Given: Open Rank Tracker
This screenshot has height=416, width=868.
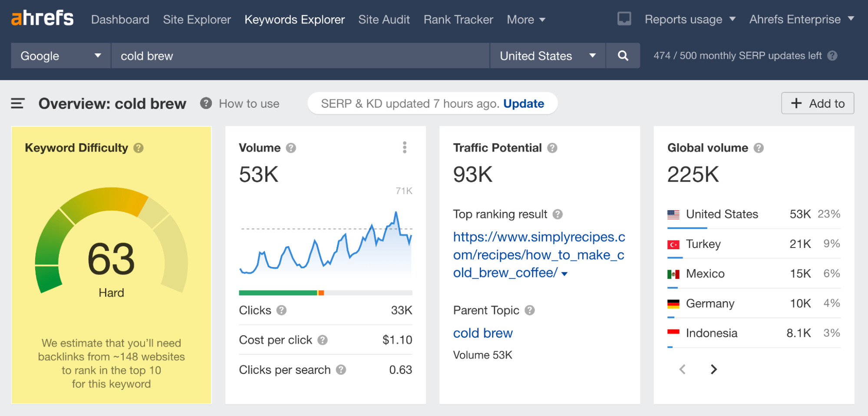Looking at the screenshot, I should click(458, 20).
